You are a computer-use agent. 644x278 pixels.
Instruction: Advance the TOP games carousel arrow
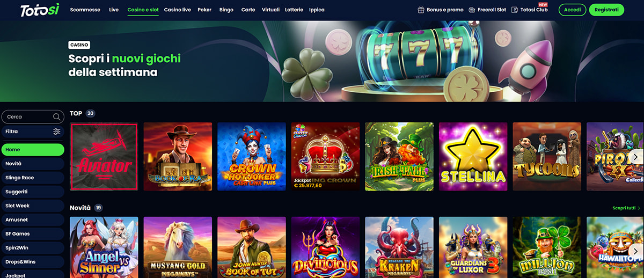[636, 157]
